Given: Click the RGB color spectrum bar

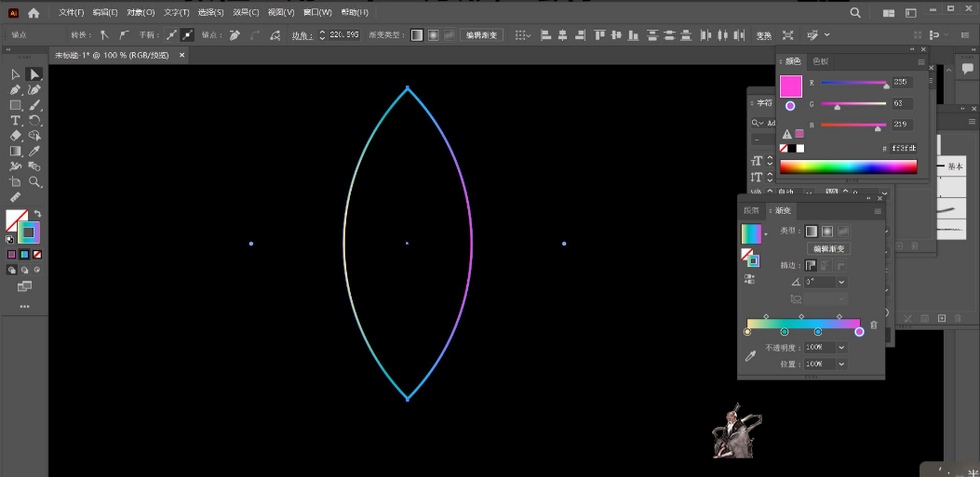Looking at the screenshot, I should [x=848, y=166].
